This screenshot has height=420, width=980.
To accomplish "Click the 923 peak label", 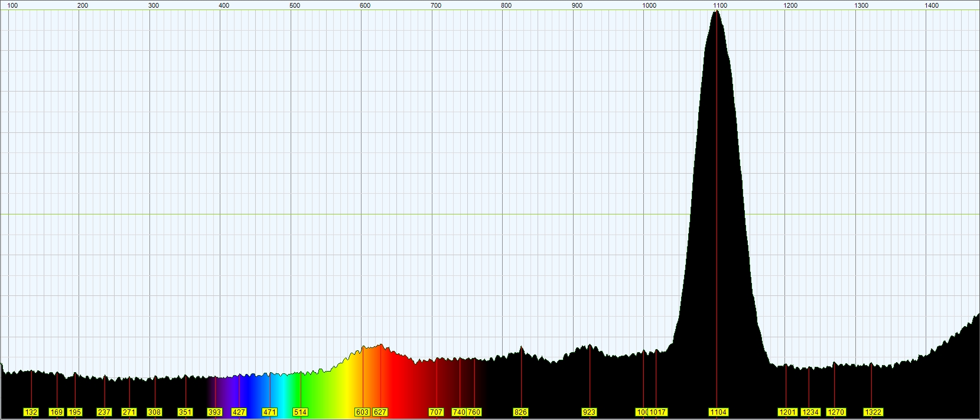I will [x=589, y=412].
